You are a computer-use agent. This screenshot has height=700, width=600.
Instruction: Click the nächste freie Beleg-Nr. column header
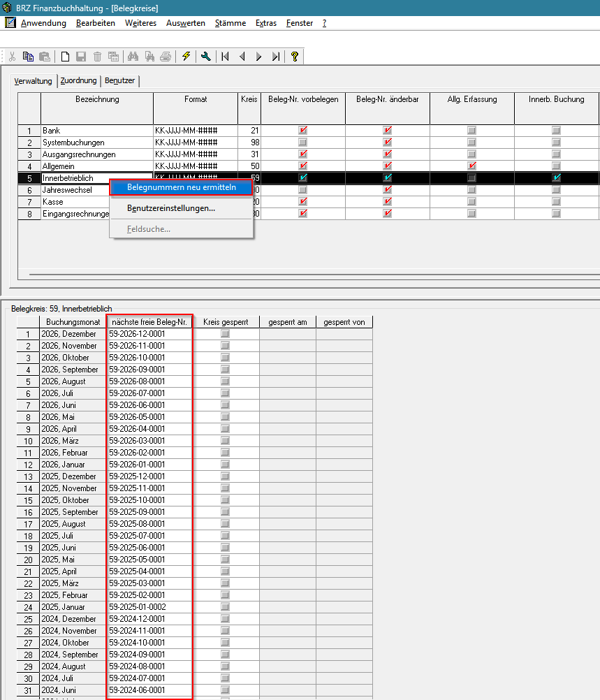tap(149, 322)
